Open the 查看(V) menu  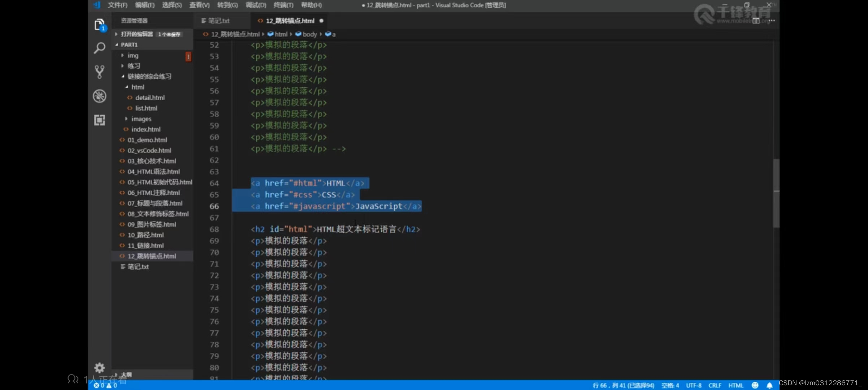pos(199,5)
